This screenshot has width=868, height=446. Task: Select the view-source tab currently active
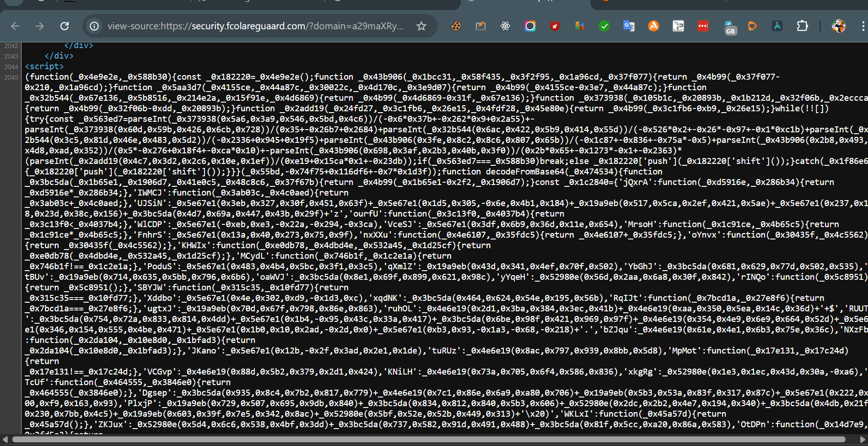pyautogui.click(x=526, y=5)
